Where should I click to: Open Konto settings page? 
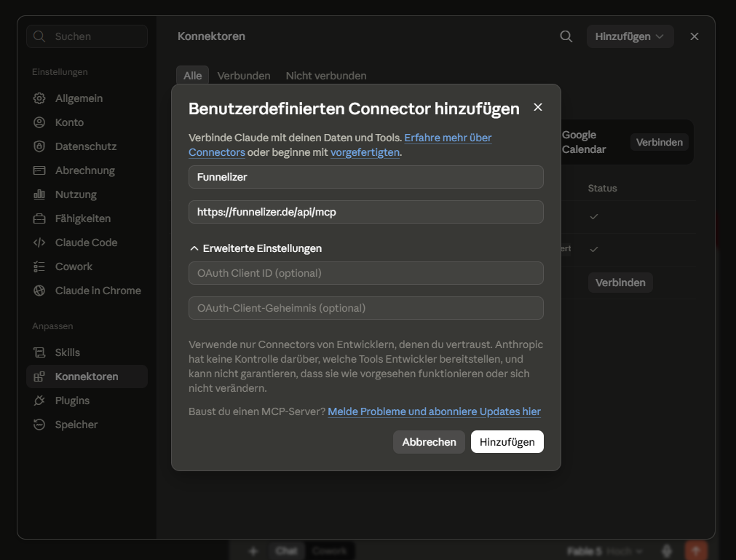pos(87,122)
